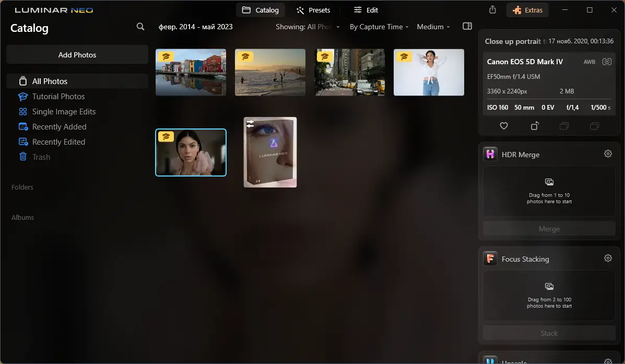Click the HDR Merge H icon
This screenshot has width=625, height=364.
coord(490,154)
